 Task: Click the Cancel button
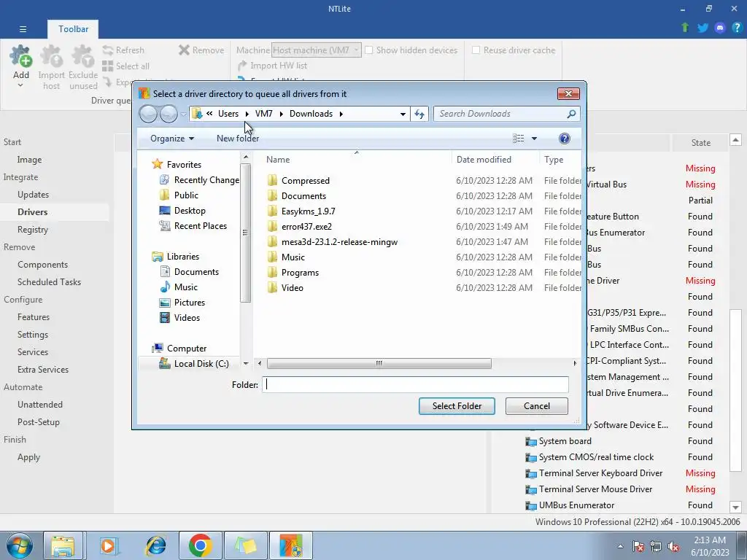(x=537, y=406)
